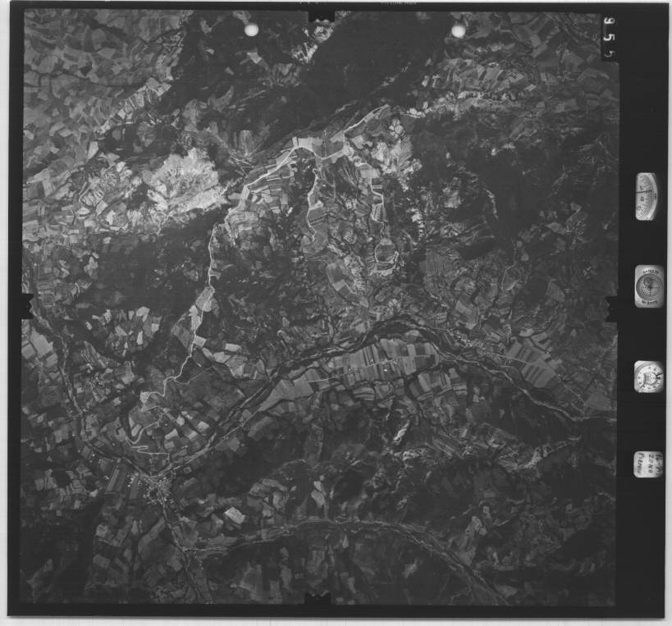Click the bubble level dial in margin
The image size is (672, 626).
tap(647, 286)
